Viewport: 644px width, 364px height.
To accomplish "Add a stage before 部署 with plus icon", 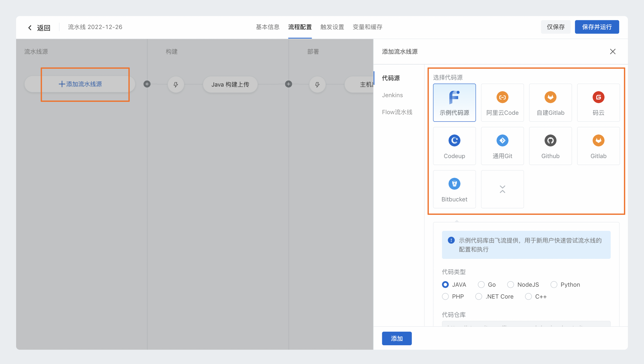I will pos(288,84).
